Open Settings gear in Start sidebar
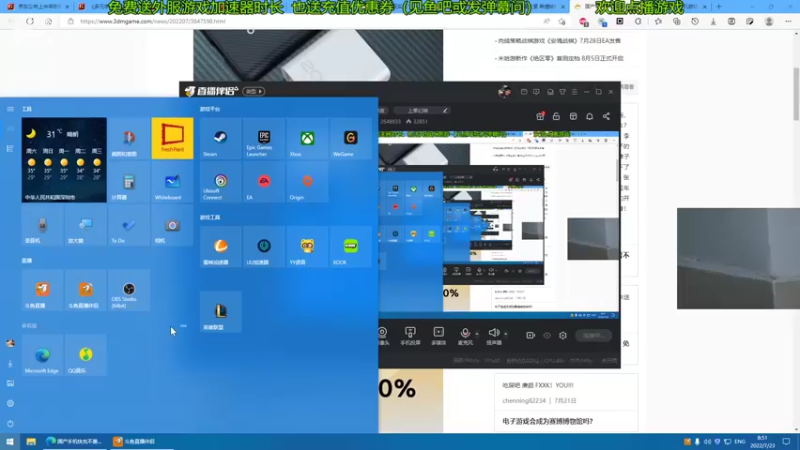 (10, 404)
